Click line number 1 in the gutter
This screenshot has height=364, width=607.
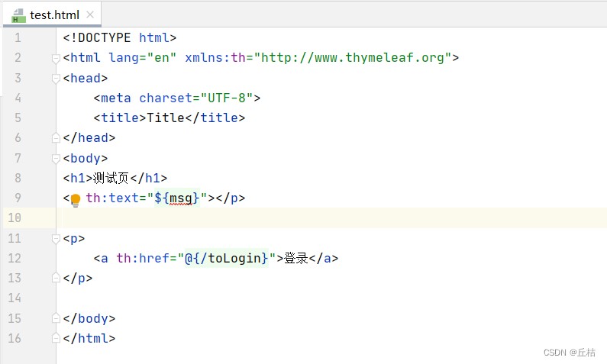(x=18, y=37)
